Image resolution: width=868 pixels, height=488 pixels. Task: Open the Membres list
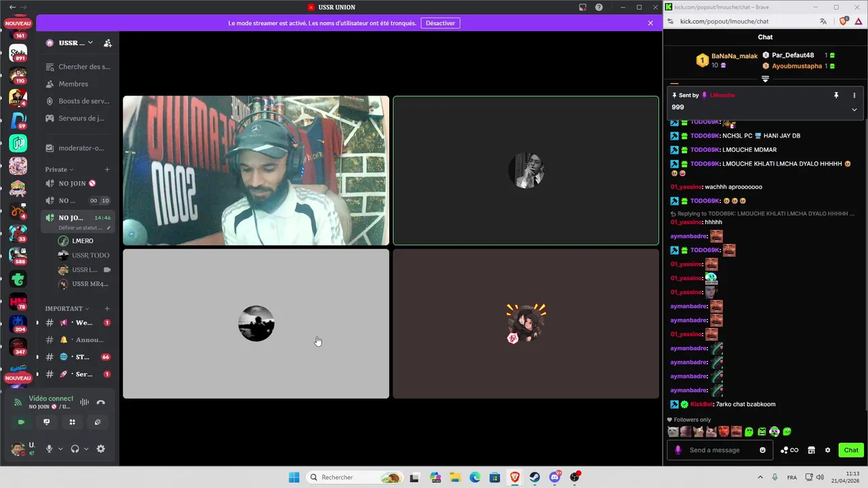pyautogui.click(x=78, y=84)
